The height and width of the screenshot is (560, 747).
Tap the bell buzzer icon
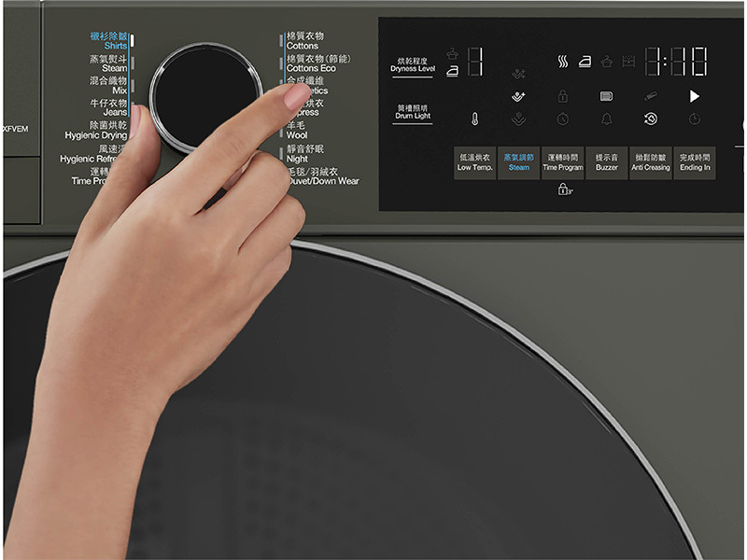pyautogui.click(x=606, y=119)
